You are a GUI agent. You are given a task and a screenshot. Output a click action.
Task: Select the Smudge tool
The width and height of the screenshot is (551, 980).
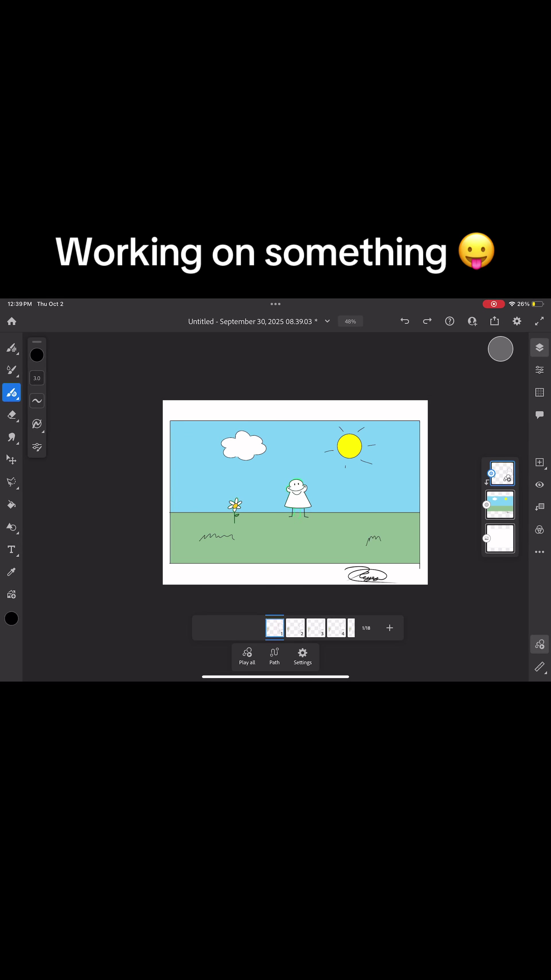[11, 437]
